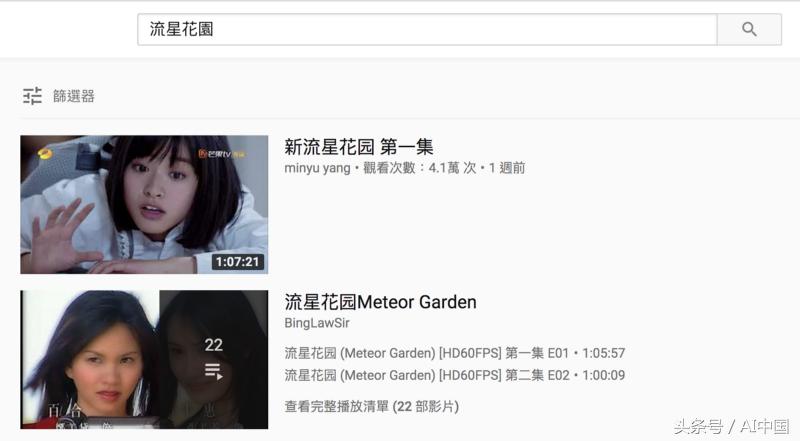This screenshot has height=441, width=800.
Task: Visit the BingLawSir channel
Action: [x=317, y=323]
